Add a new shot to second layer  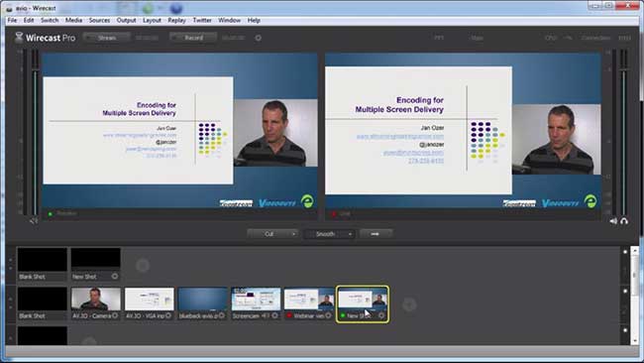(409, 304)
